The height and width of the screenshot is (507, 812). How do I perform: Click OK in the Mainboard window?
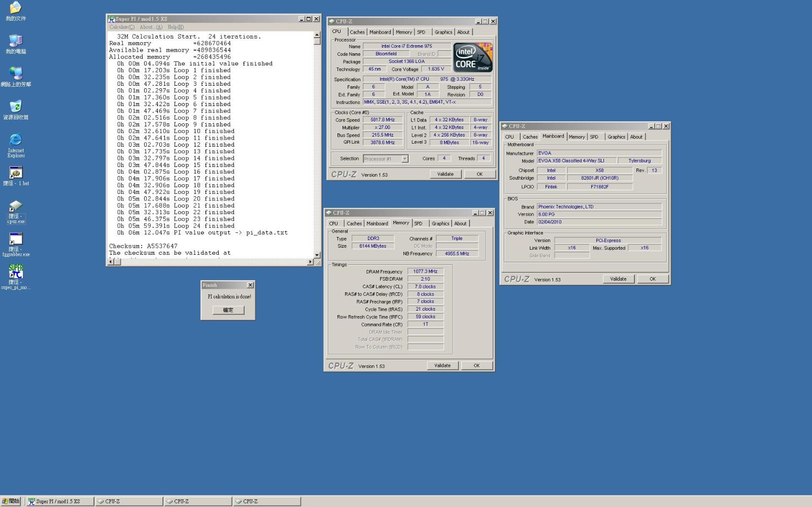[x=653, y=279]
